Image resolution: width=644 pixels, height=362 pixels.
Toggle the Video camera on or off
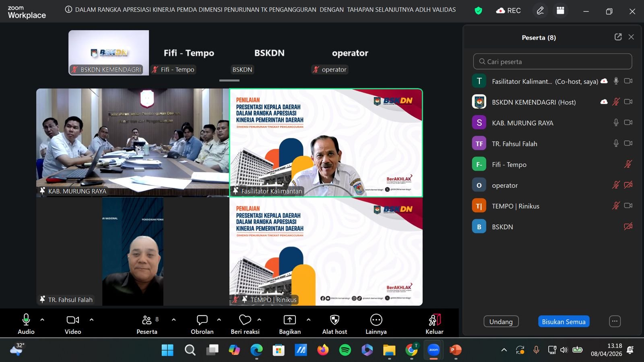tap(73, 320)
